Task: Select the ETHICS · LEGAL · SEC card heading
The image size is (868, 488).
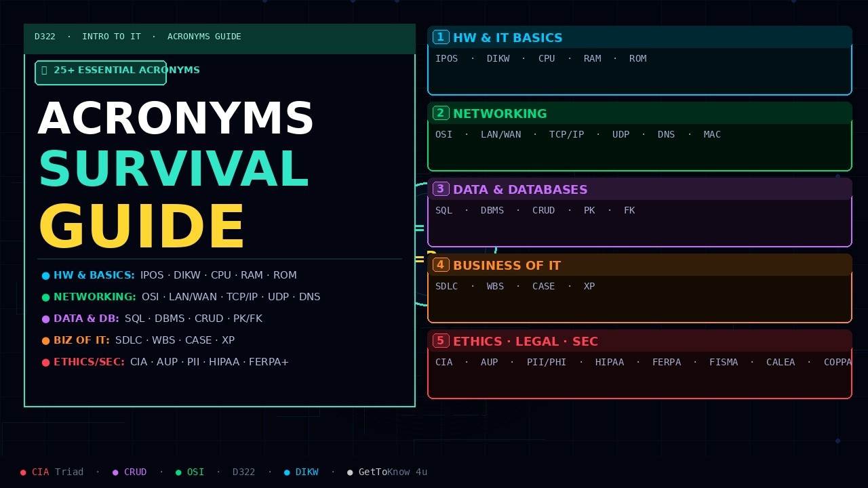Action: click(526, 342)
